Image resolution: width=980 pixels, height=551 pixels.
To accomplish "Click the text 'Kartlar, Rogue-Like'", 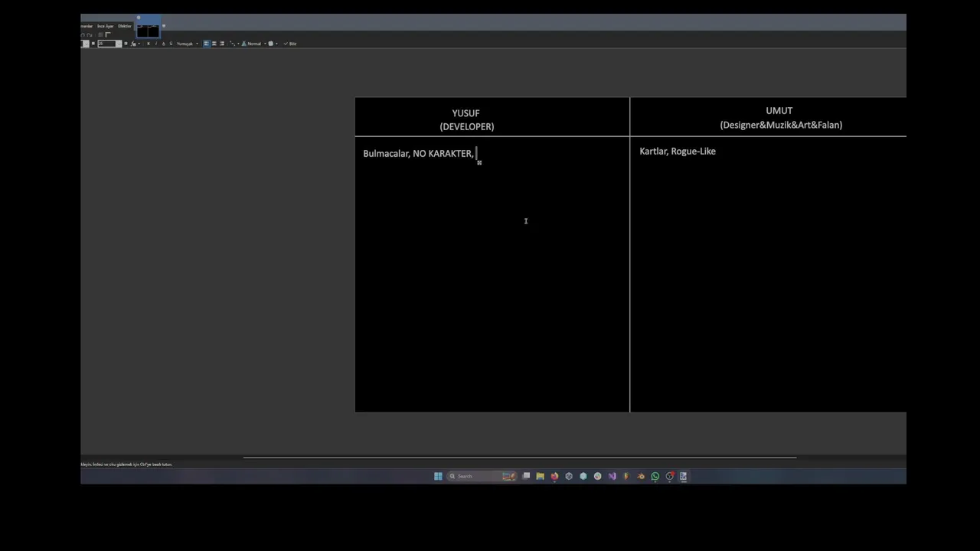I will 678,152.
